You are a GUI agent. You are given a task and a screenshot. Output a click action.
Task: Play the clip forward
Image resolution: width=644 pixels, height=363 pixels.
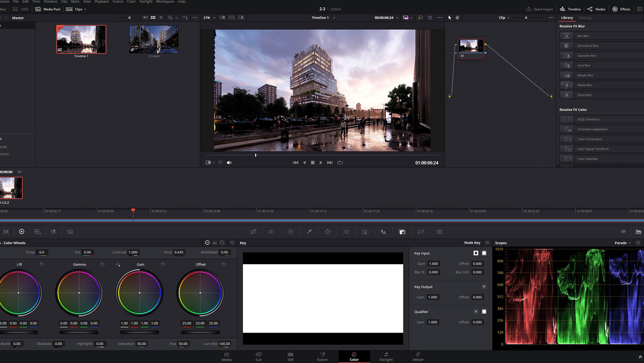click(321, 163)
